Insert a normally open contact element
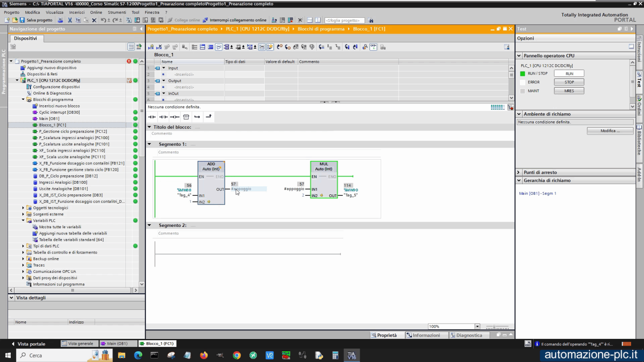Image resolution: width=644 pixels, height=362 pixels. (152, 117)
